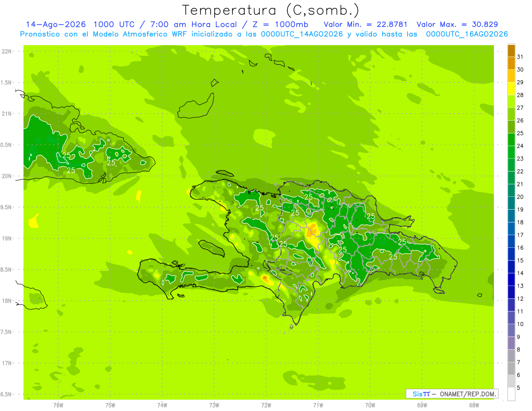Select the '7:00 am Hora Local' text
The image size is (532, 411).
click(194, 24)
